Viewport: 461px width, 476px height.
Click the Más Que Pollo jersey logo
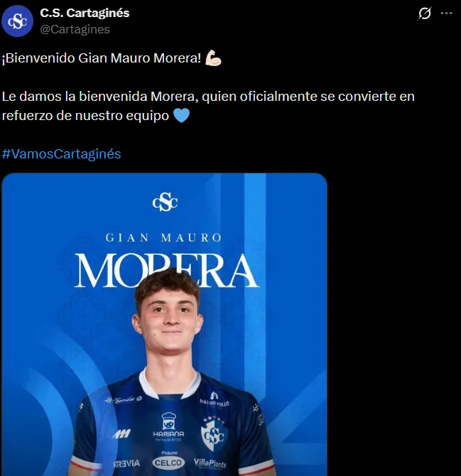point(215,399)
